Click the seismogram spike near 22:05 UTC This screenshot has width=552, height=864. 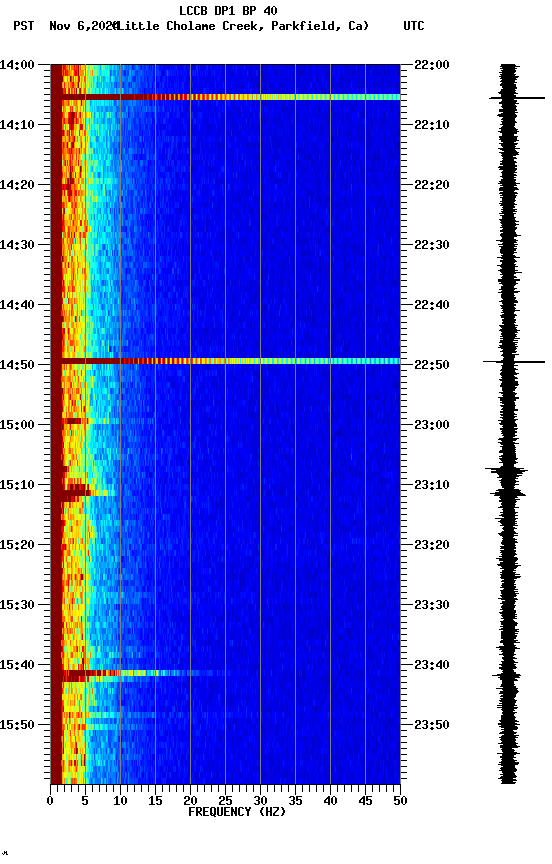pos(517,98)
